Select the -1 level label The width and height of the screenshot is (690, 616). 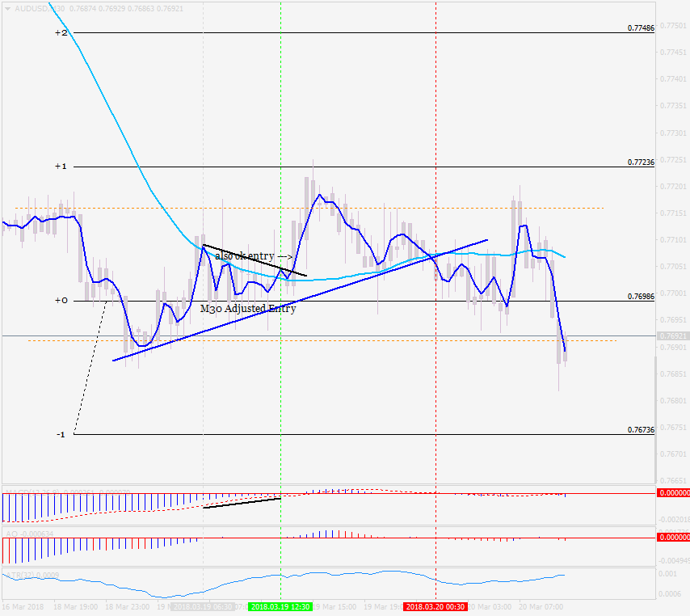[x=61, y=434]
